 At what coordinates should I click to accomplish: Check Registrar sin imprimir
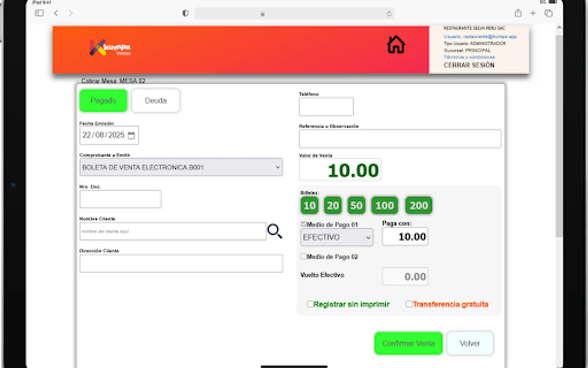pyautogui.click(x=310, y=304)
